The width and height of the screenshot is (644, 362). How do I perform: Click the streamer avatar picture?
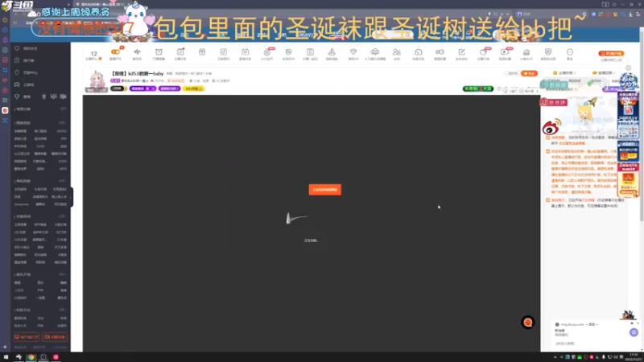[97, 81]
